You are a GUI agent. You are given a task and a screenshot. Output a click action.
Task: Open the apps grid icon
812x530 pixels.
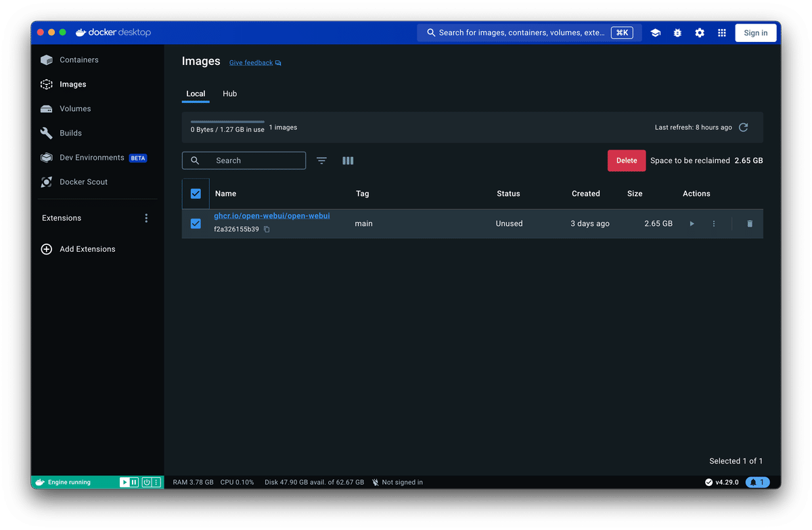[x=722, y=32]
